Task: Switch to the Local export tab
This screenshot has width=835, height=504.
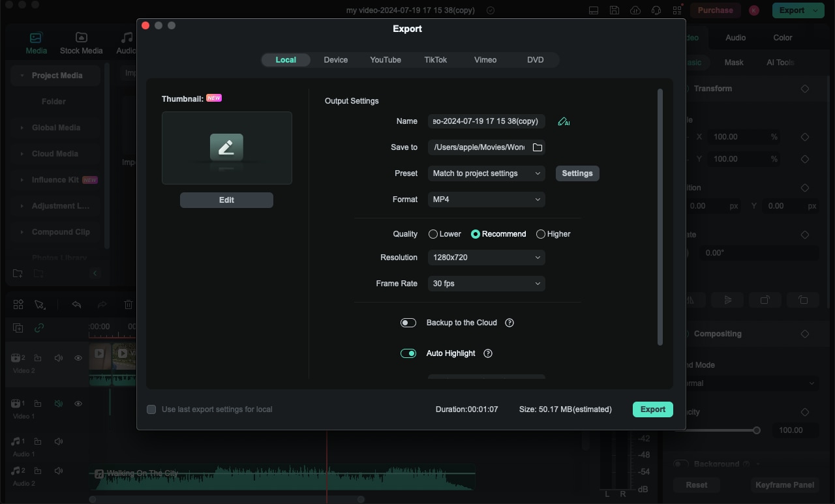Action: 286,60
